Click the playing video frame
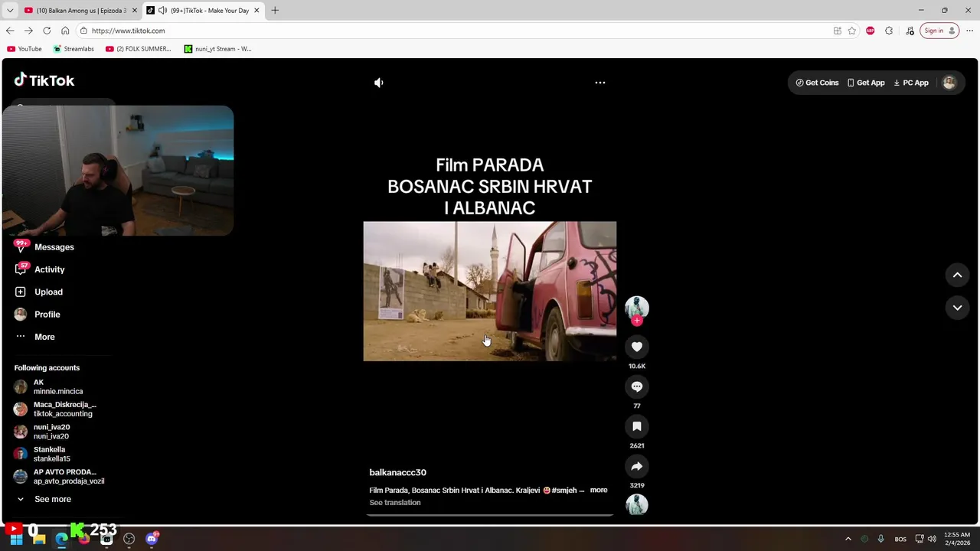 [x=490, y=291]
